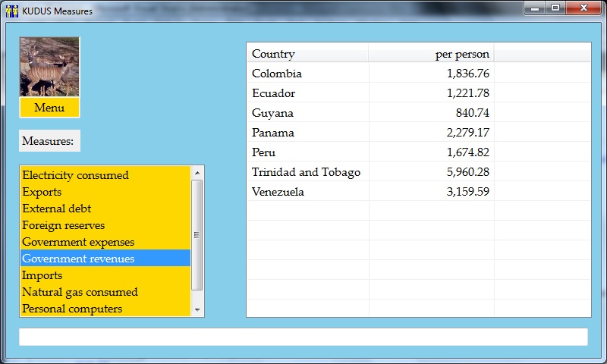Pick Foreign reserves from the list
The width and height of the screenshot is (607, 364).
(x=63, y=225)
